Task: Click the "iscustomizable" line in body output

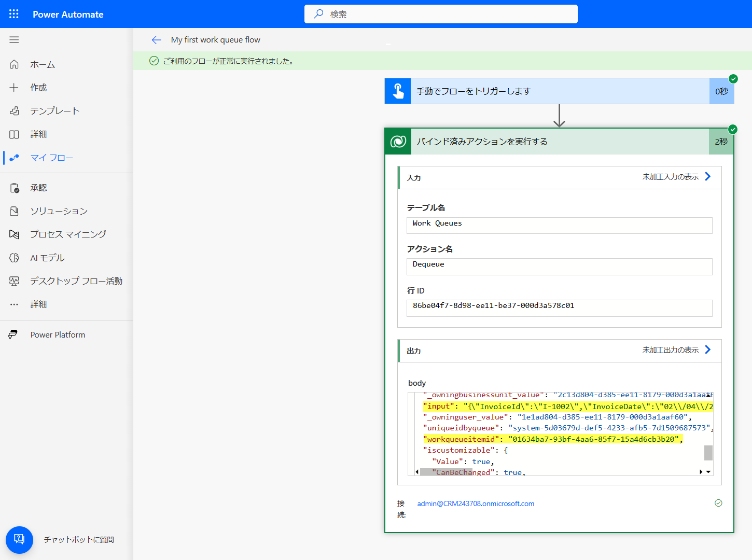Action: (x=466, y=450)
